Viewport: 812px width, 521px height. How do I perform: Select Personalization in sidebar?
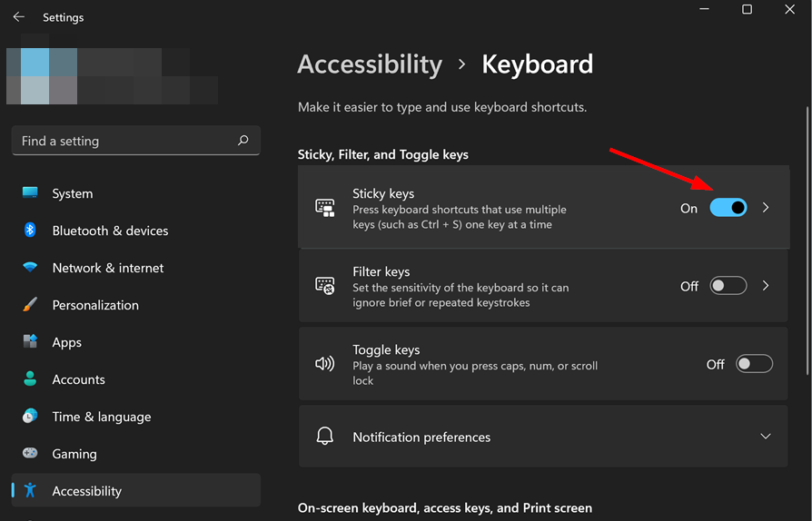135,305
